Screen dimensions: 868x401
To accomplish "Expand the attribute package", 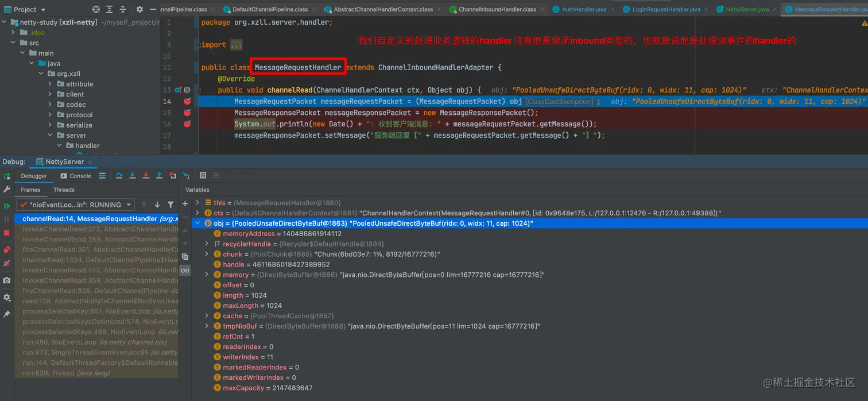I will (x=51, y=84).
